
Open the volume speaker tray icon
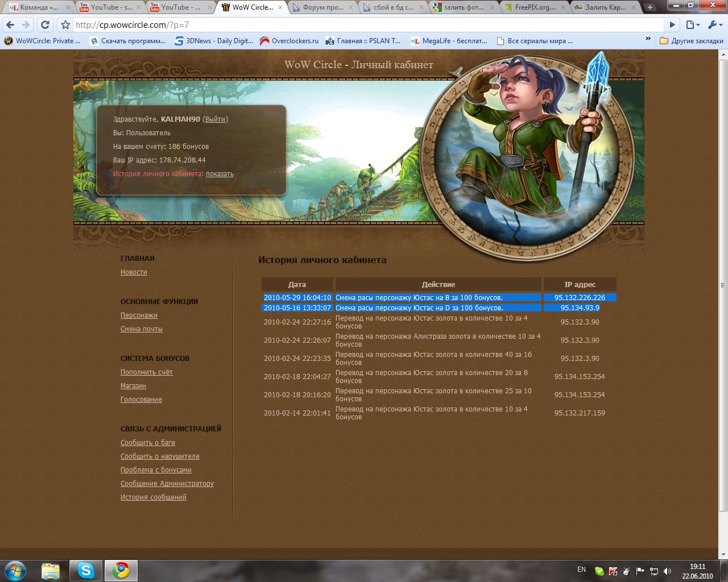[x=668, y=571]
